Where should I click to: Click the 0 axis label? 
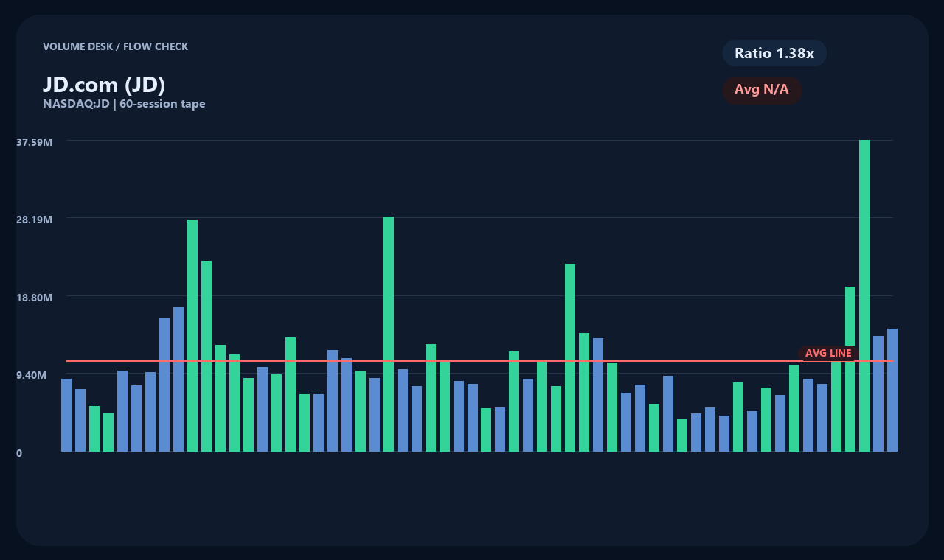pos(19,453)
